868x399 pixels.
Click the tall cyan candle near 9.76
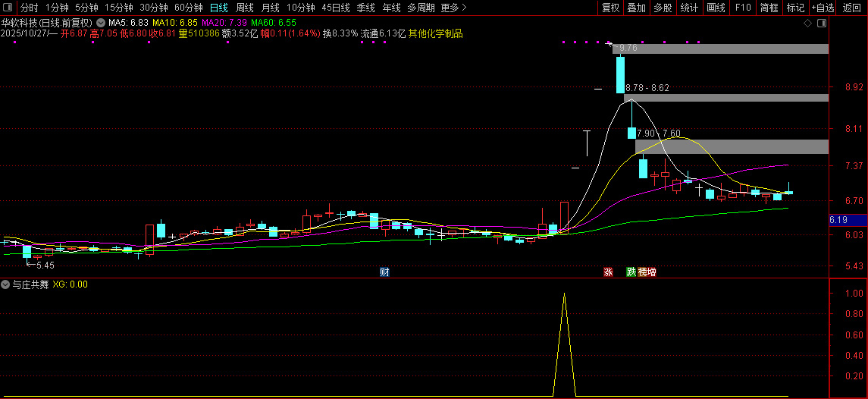pyautogui.click(x=621, y=74)
